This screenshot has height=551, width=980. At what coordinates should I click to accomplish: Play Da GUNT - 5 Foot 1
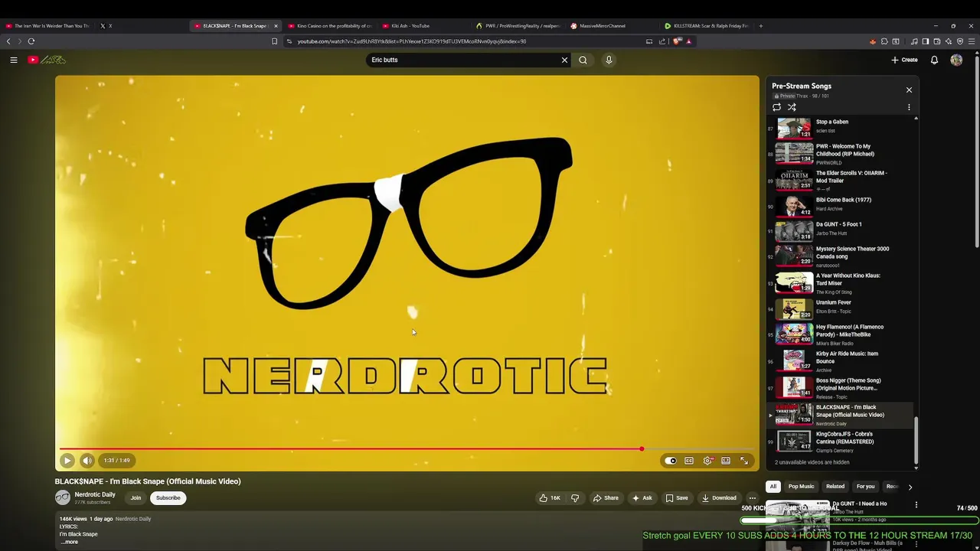tap(840, 230)
